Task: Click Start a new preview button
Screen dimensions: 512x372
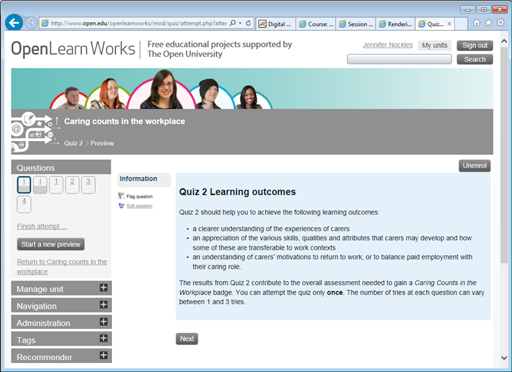Action: [51, 244]
